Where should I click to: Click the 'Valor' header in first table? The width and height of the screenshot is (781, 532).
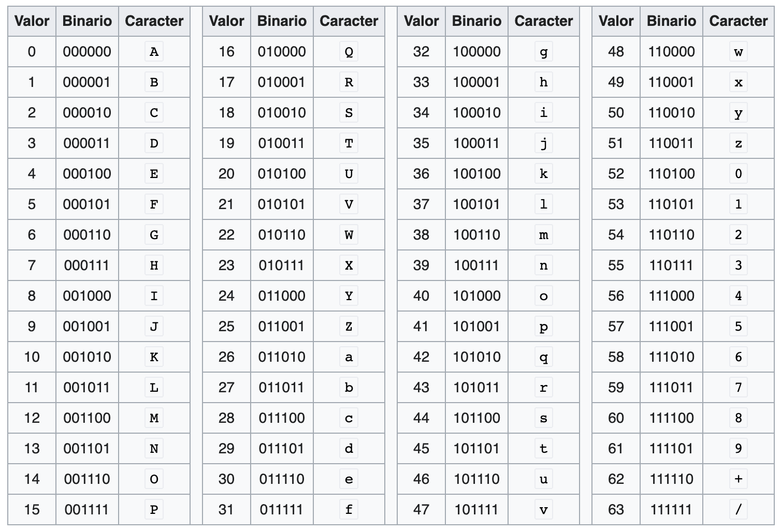32,21
